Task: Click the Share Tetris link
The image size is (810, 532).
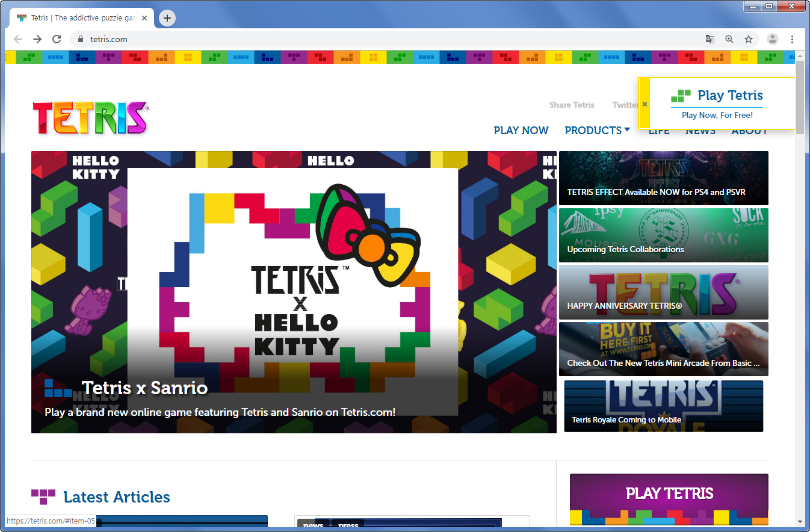Action: pyautogui.click(x=572, y=105)
